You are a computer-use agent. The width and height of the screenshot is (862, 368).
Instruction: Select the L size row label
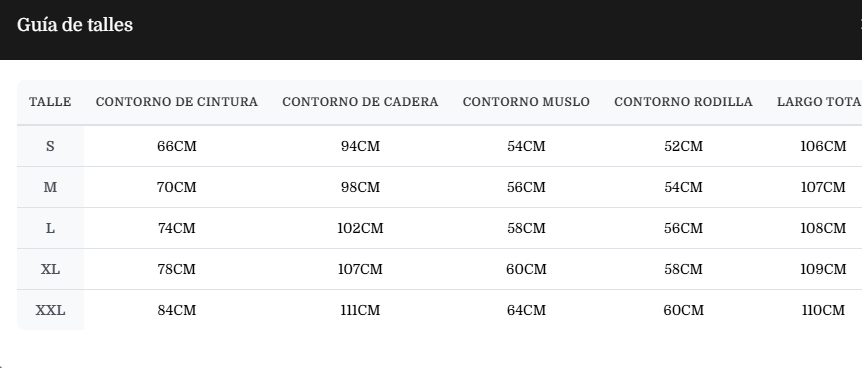pos(50,228)
